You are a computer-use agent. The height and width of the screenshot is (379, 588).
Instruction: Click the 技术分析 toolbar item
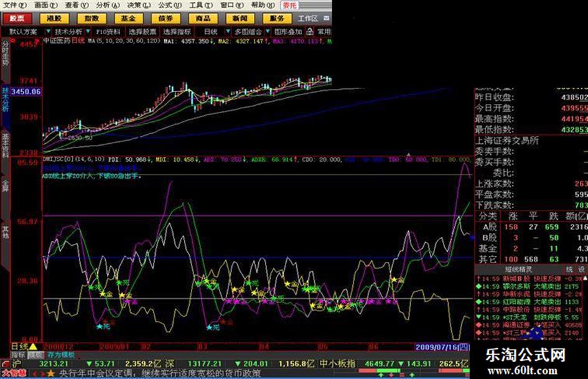(x=68, y=32)
